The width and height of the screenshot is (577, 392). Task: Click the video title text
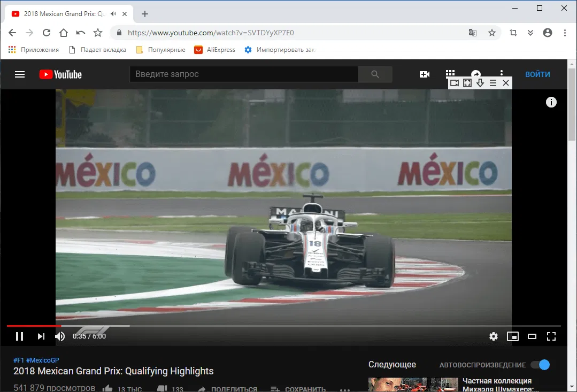113,371
